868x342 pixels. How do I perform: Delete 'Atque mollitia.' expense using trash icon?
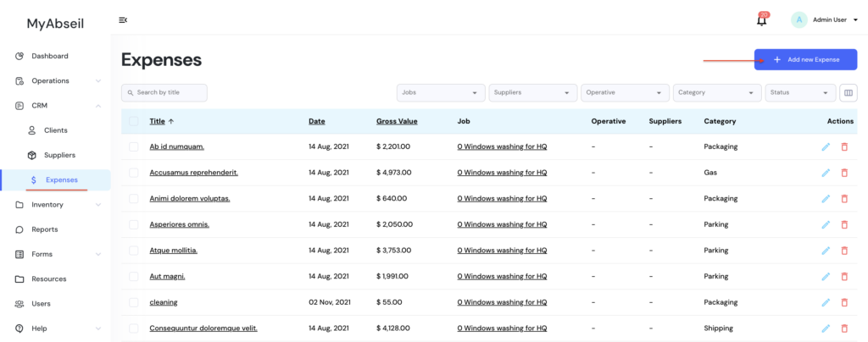pos(843,251)
